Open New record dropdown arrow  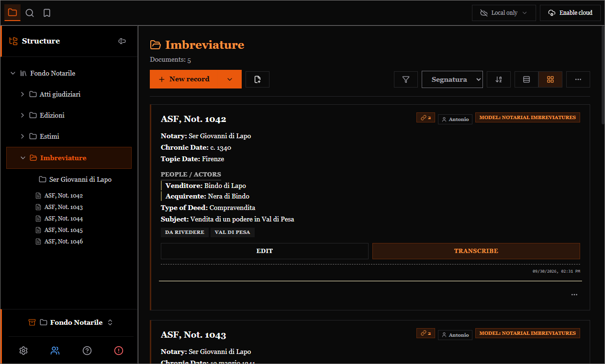point(230,79)
